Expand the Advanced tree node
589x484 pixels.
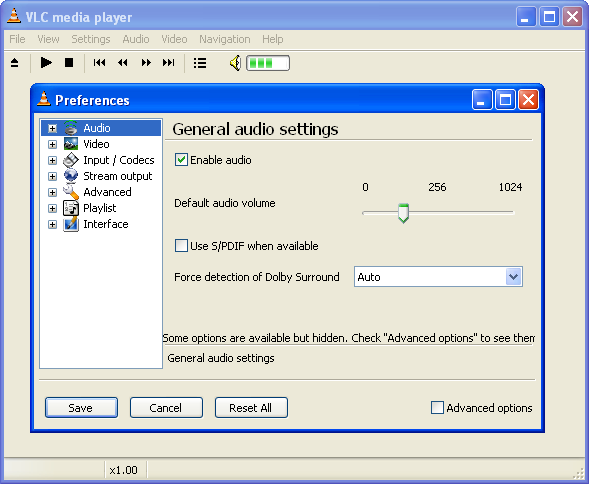click(x=52, y=193)
